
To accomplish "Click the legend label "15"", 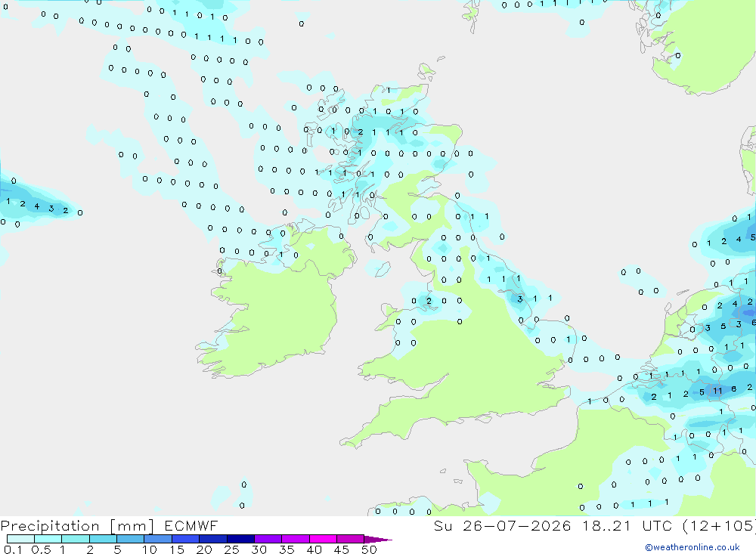I will (177, 549).
